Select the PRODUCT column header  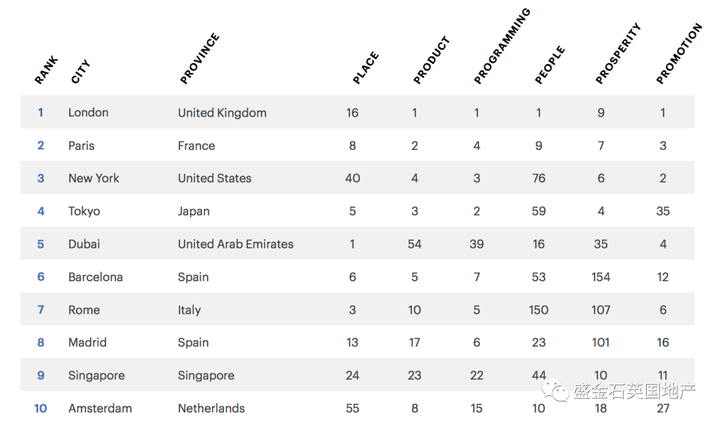pyautogui.click(x=431, y=60)
